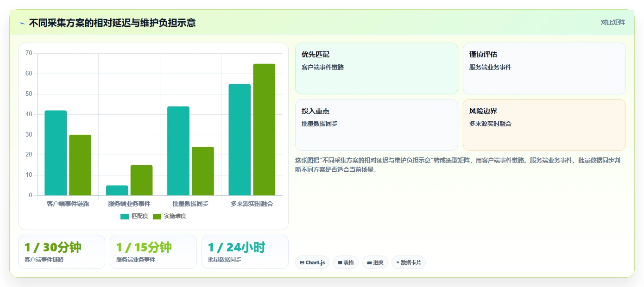Click the y-axis value 40
The width and height of the screenshot is (644, 287).
click(x=29, y=114)
